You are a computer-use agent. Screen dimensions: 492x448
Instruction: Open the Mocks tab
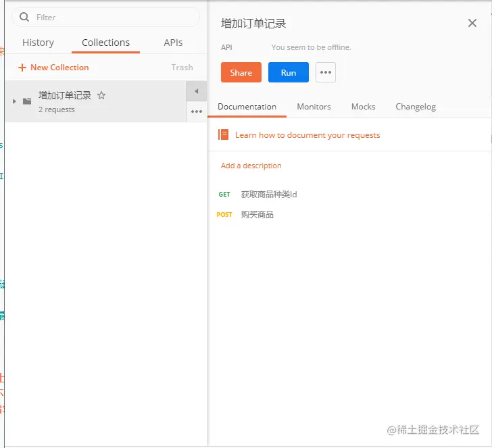click(x=363, y=107)
